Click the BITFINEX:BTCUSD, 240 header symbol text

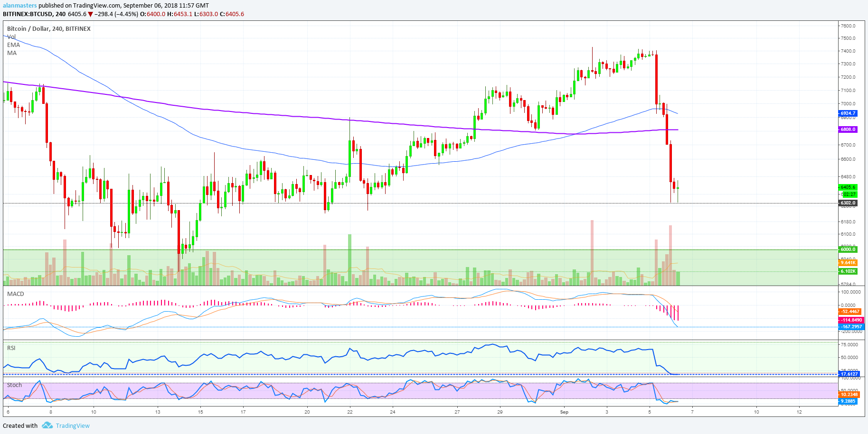[x=34, y=14]
